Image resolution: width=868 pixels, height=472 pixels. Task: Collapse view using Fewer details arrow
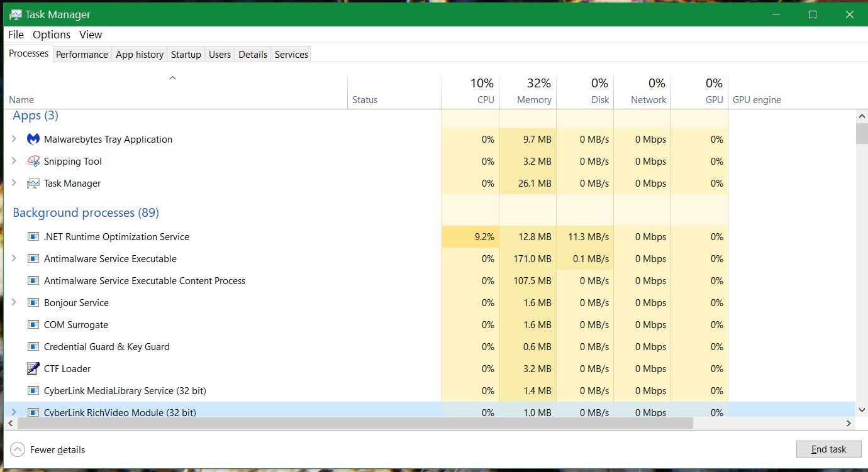point(18,449)
